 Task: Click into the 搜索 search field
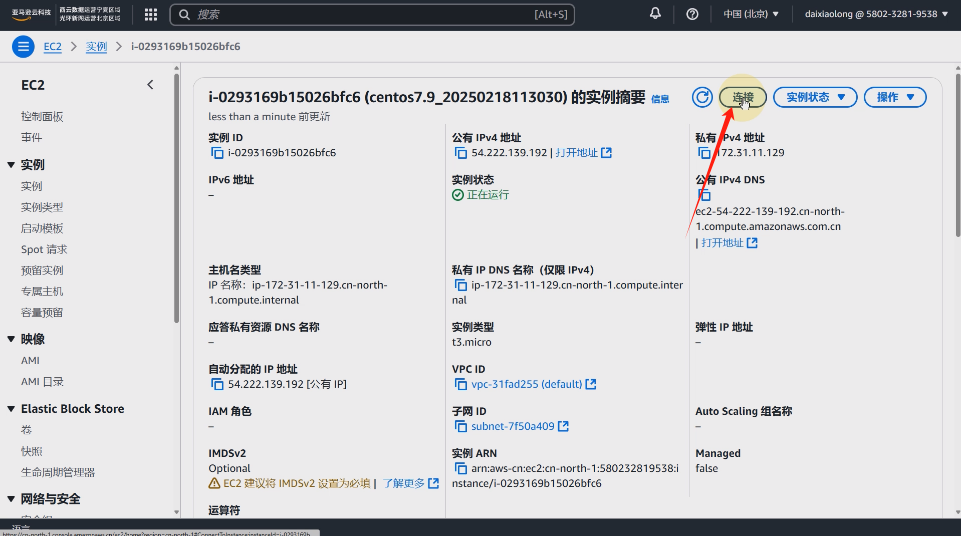(x=372, y=14)
